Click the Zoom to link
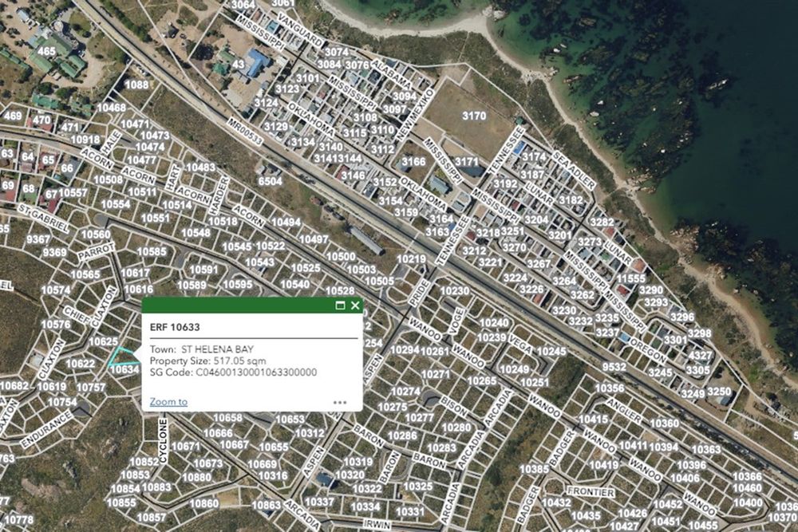This screenshot has height=532, width=798. pos(168,402)
